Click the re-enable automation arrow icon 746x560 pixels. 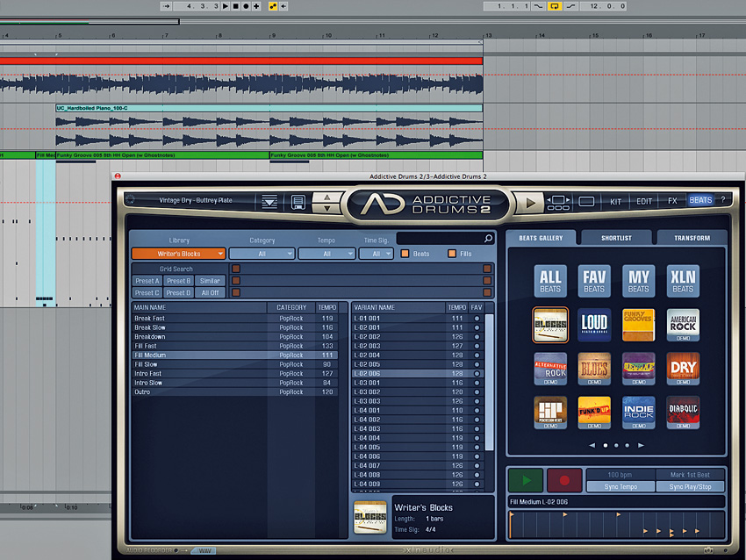click(x=283, y=6)
